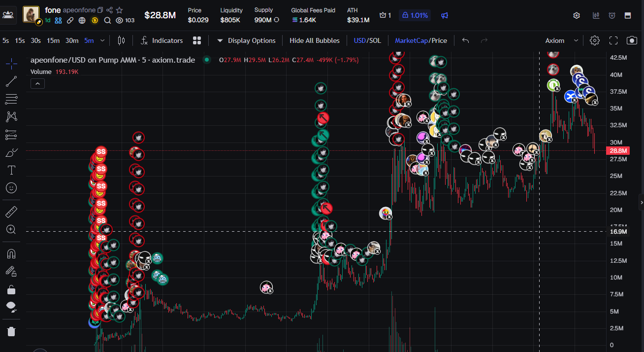Select the 15s timeframe
This screenshot has height=352, width=644.
point(20,40)
